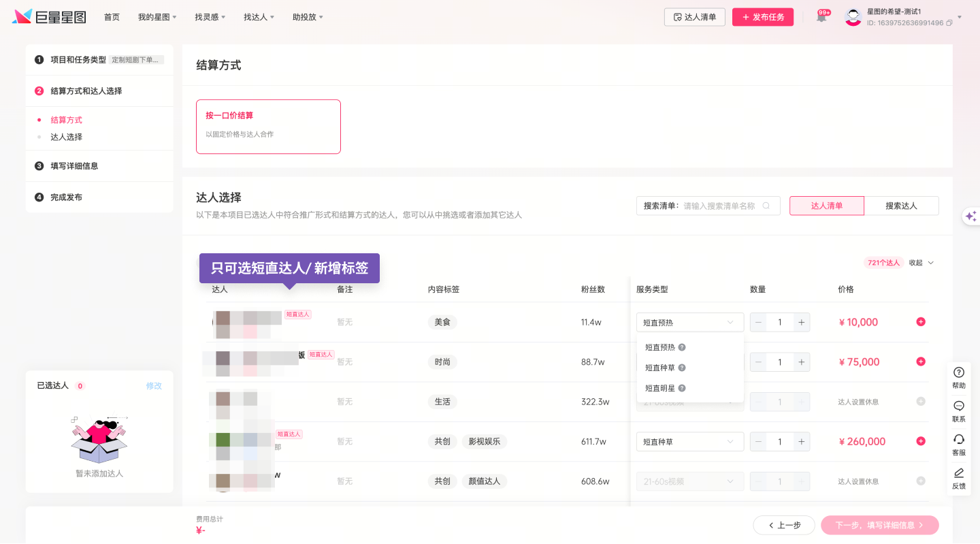Open the 首页 navigation item
The image size is (980, 544).
pyautogui.click(x=112, y=17)
